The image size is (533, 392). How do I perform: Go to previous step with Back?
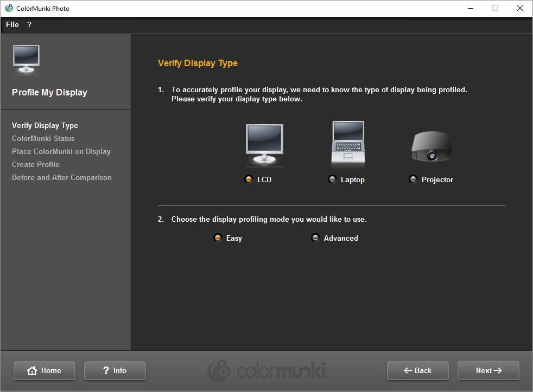pyautogui.click(x=417, y=370)
